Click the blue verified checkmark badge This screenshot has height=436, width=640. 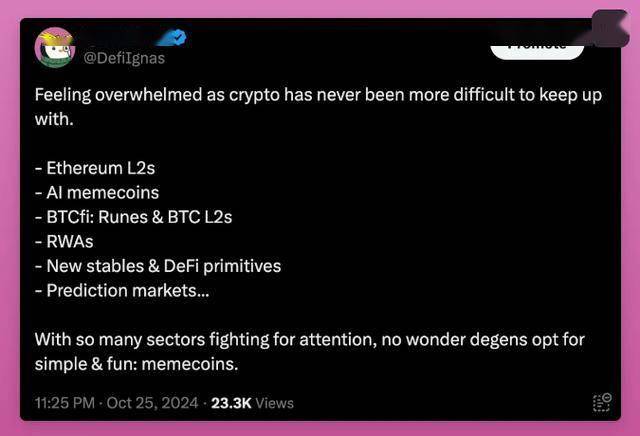(x=172, y=38)
